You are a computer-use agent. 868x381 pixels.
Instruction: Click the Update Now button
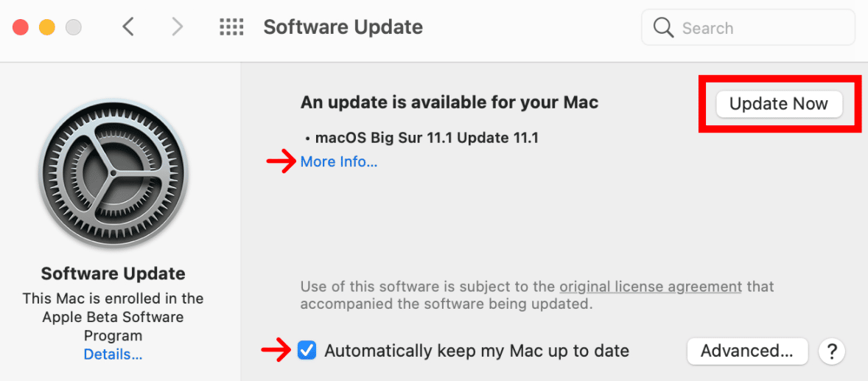(x=780, y=104)
